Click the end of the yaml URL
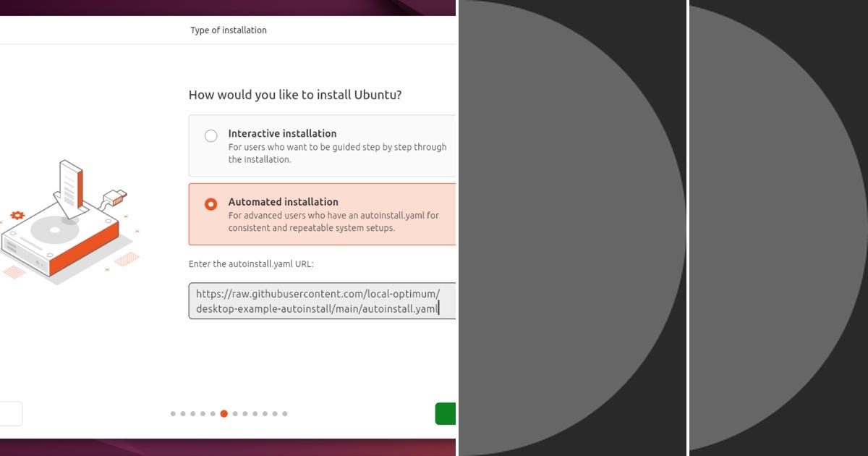 click(x=438, y=308)
